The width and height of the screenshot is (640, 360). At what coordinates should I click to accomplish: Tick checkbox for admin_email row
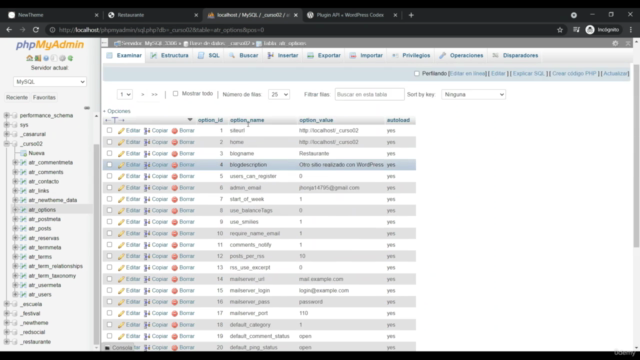pos(109,188)
